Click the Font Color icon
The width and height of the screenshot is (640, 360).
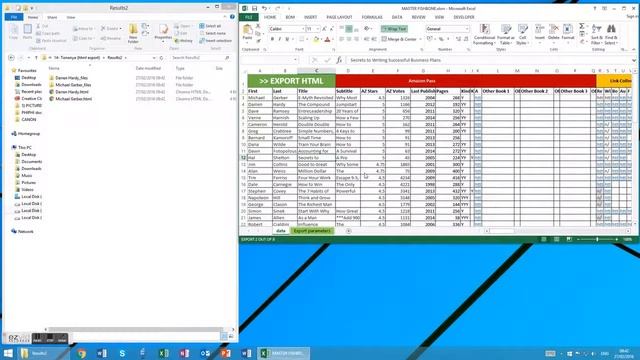(327, 39)
